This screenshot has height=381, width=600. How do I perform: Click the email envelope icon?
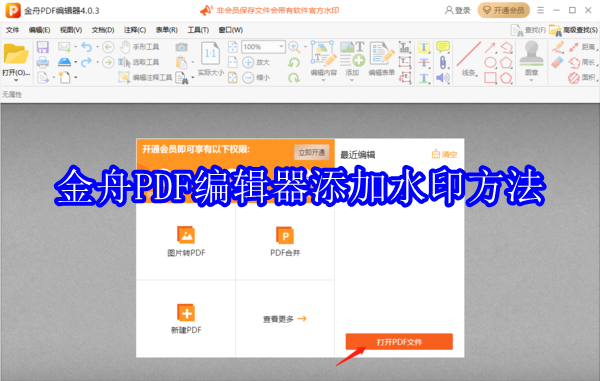coord(64,47)
